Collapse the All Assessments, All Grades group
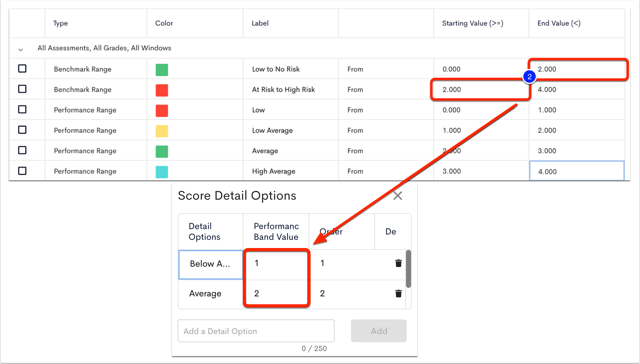Viewport: 640px width, 364px height. tap(21, 49)
